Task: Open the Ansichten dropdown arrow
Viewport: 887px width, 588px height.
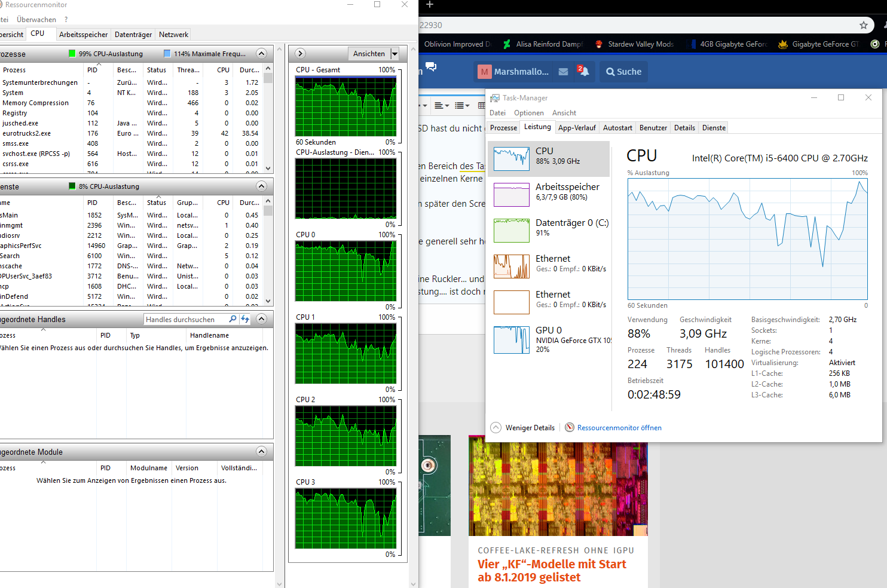Action: coord(394,54)
